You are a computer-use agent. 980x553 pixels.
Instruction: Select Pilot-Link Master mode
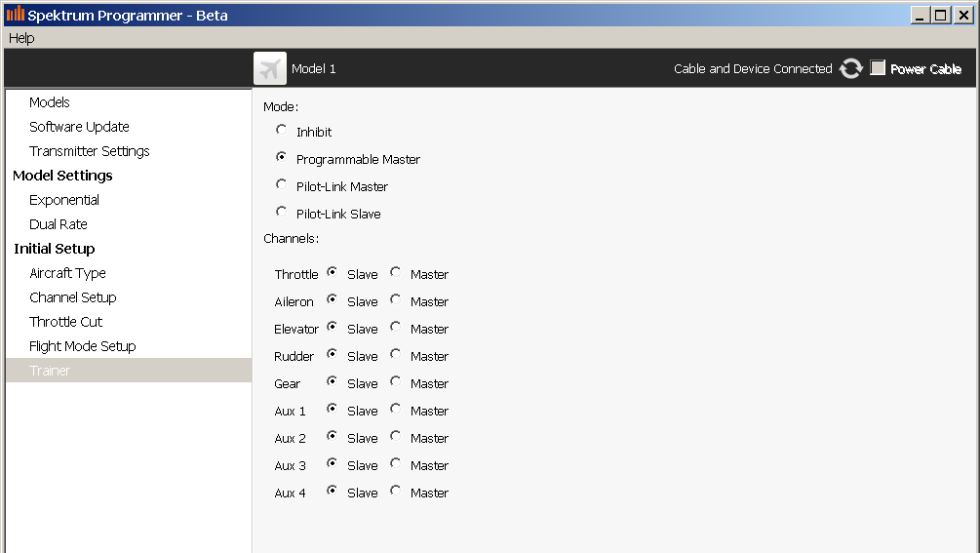pyautogui.click(x=282, y=184)
